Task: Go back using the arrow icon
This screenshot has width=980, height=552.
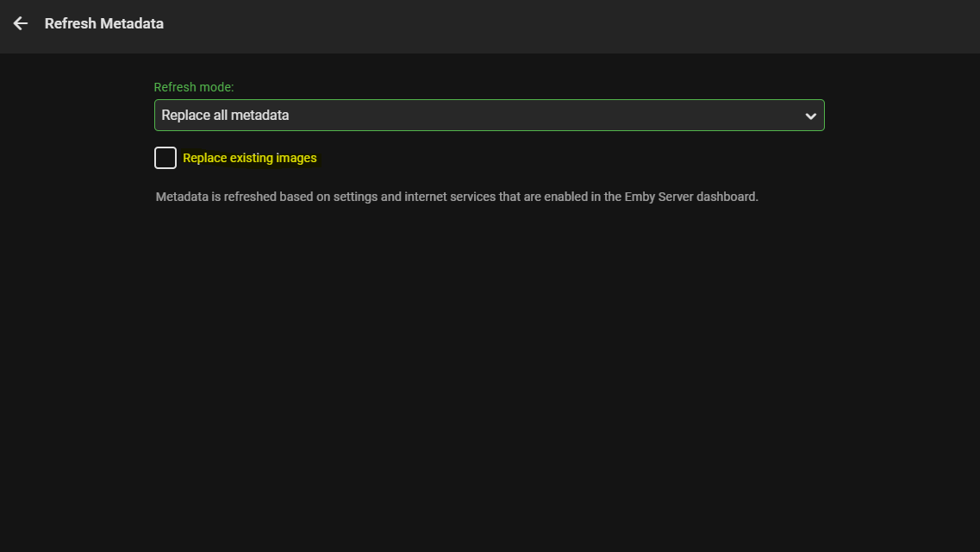Action: click(21, 24)
